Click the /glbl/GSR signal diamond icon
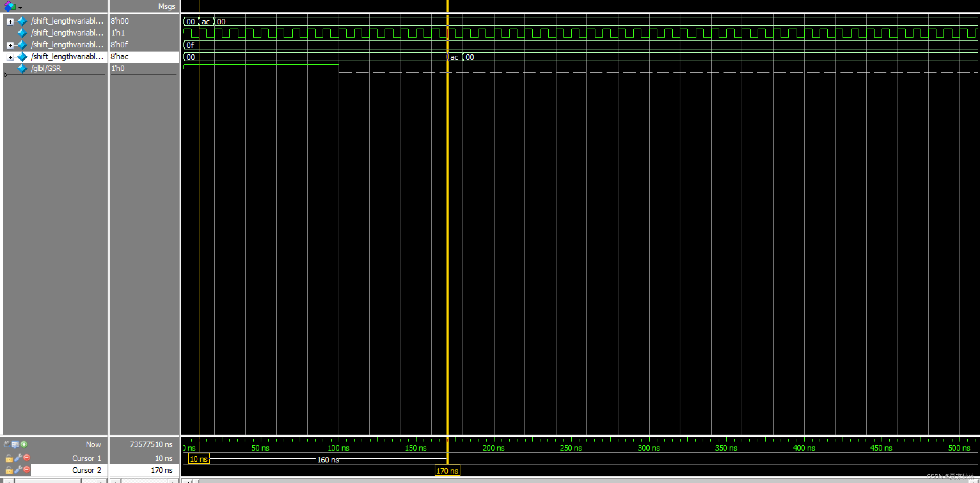 click(x=22, y=68)
